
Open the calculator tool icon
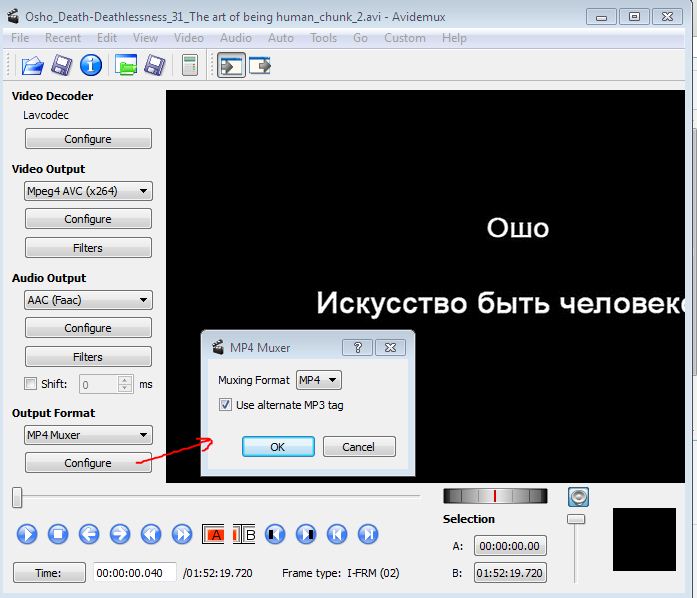pyautogui.click(x=189, y=66)
